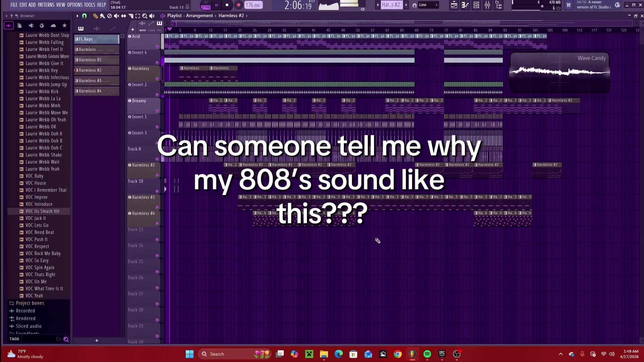Screen dimensions: 644x362
Task: Open pattern options arrow beside pattern selector
Action: tap(378, 5)
